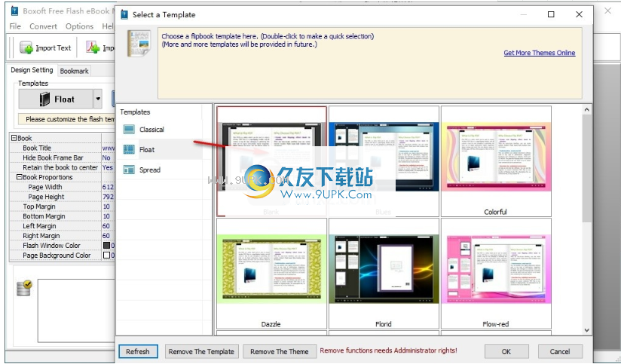This screenshot has height=364, width=621.
Task: Select the Left Margin property row
Action: [x=63, y=226]
